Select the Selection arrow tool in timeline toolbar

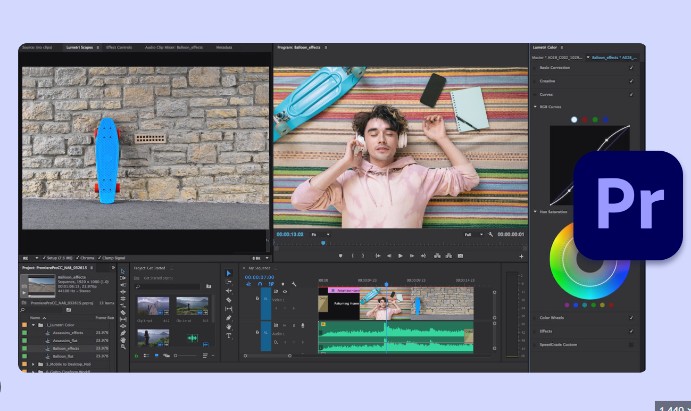(228, 274)
